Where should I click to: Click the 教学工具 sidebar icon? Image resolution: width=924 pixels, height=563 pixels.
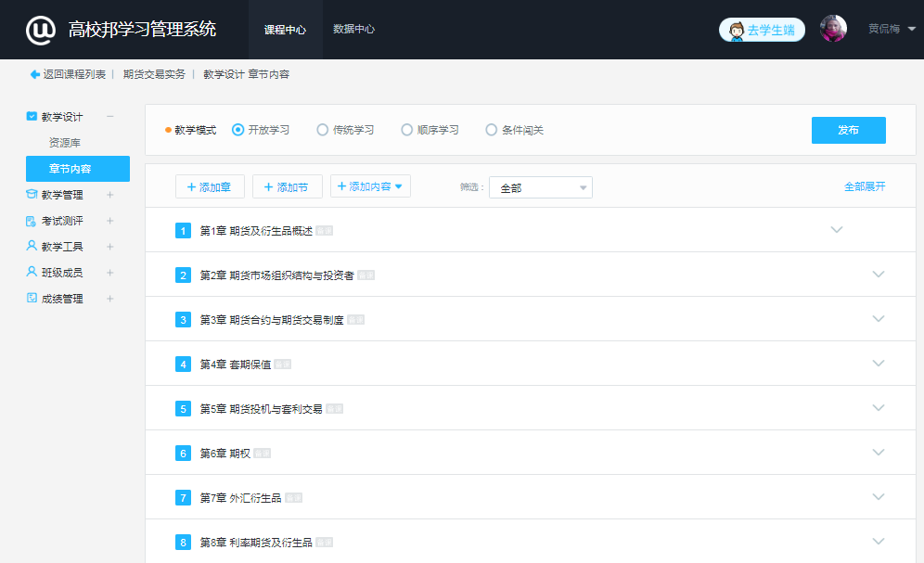coord(32,247)
